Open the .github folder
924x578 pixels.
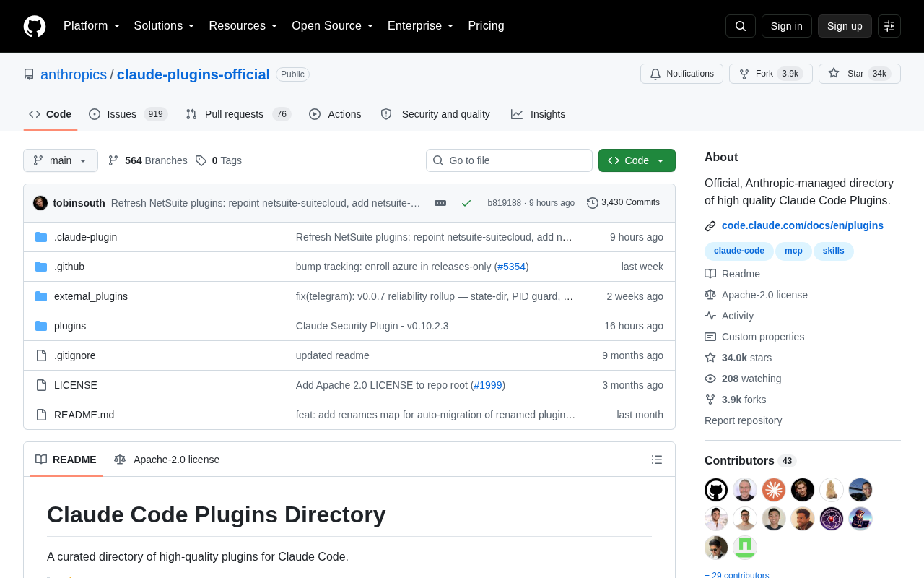[x=69, y=267]
